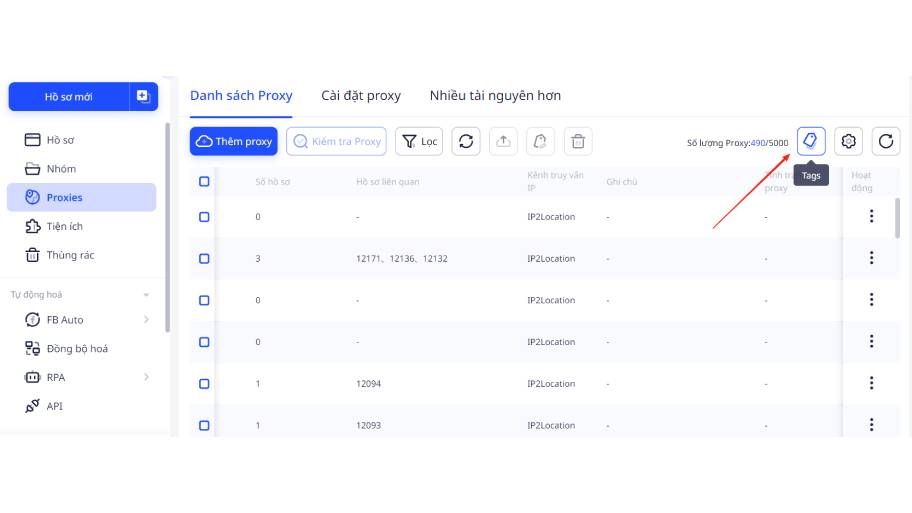This screenshot has width=912, height=513.
Task: Click the FB Auto icon
Action: [x=33, y=319]
